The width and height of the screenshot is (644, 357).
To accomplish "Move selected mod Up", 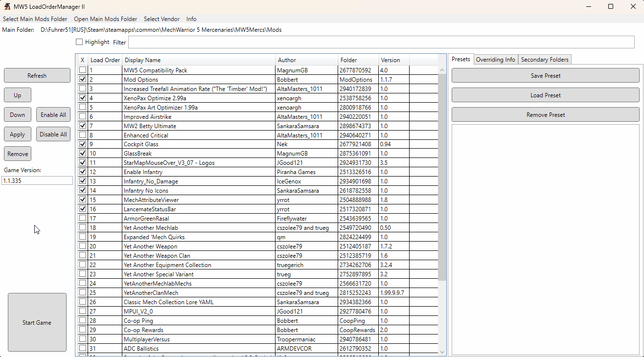I will pyautogui.click(x=18, y=95).
